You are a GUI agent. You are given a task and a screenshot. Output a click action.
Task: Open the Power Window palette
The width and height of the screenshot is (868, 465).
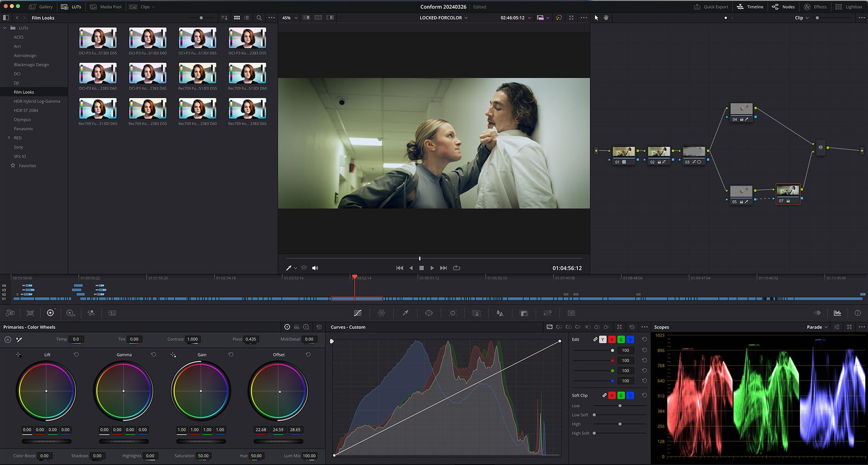pos(429,313)
